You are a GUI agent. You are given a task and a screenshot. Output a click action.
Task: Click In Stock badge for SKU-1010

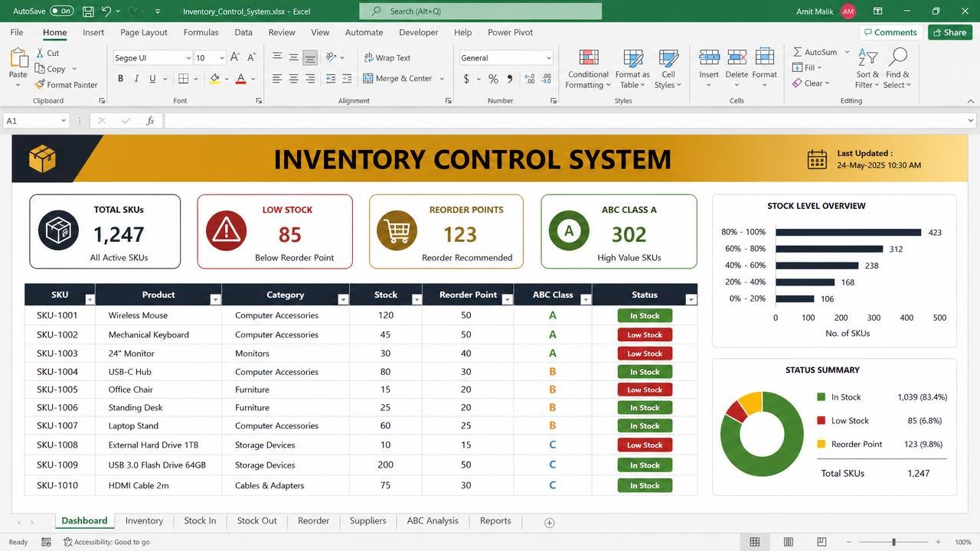645,485
